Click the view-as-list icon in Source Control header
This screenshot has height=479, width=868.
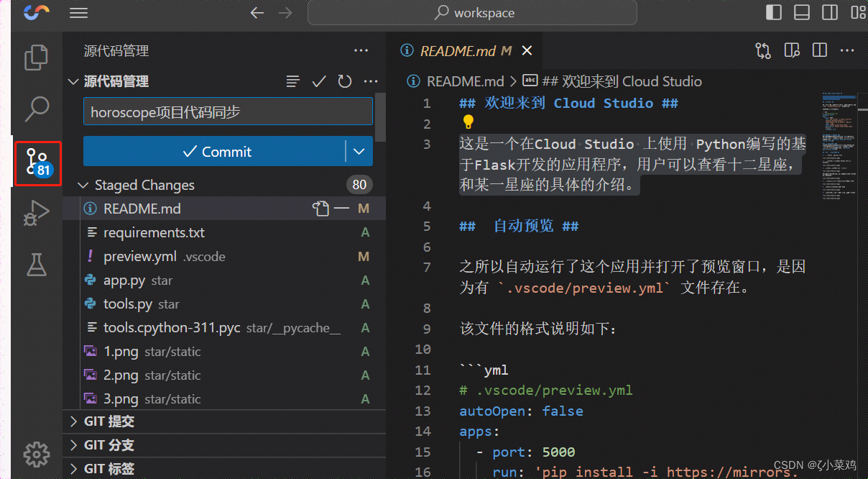[292, 81]
